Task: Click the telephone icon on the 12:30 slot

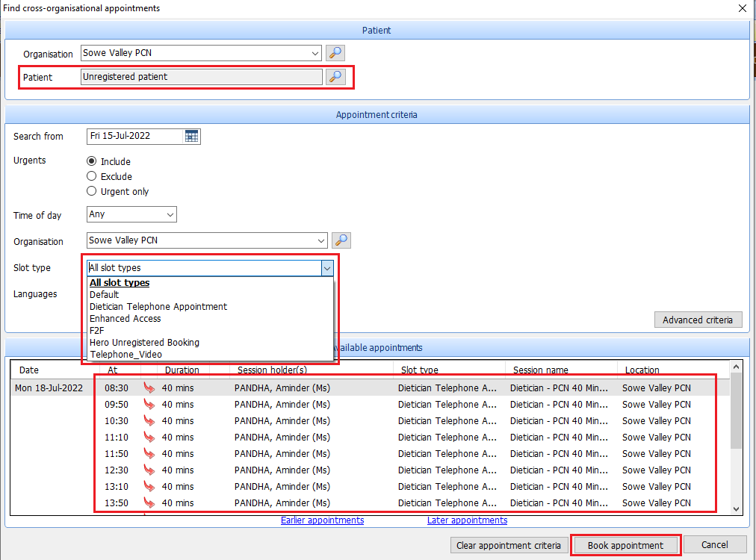Action: tap(149, 470)
